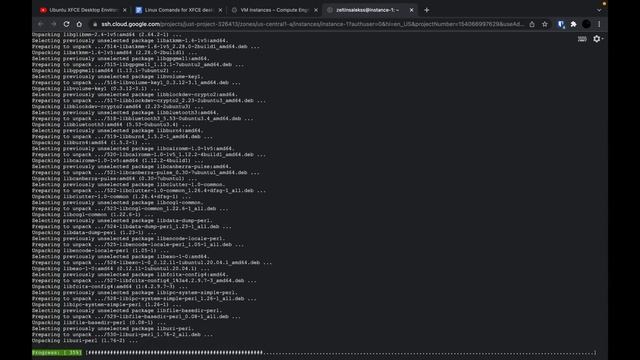640x360 pixels.
Task: Share this page icon
Action: coord(532,24)
